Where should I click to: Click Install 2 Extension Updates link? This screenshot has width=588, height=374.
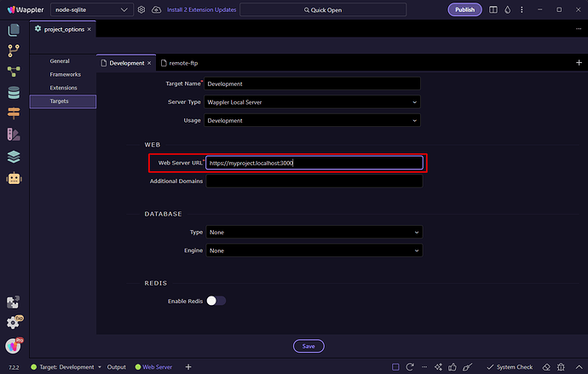(201, 10)
